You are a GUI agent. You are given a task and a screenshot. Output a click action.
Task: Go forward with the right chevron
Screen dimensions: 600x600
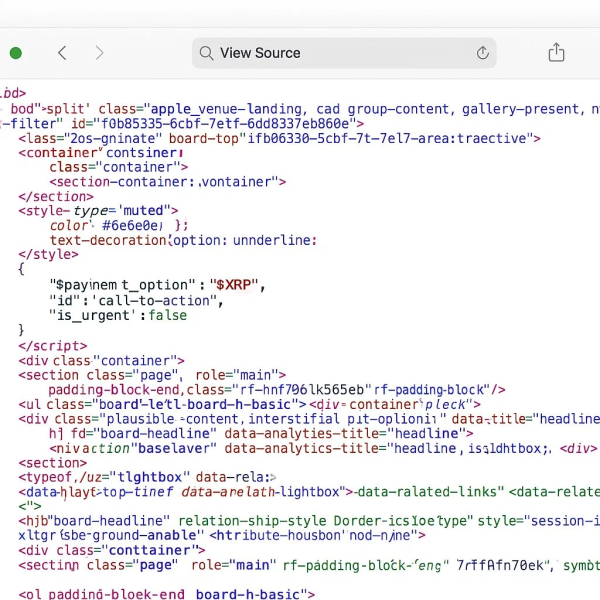click(x=99, y=53)
